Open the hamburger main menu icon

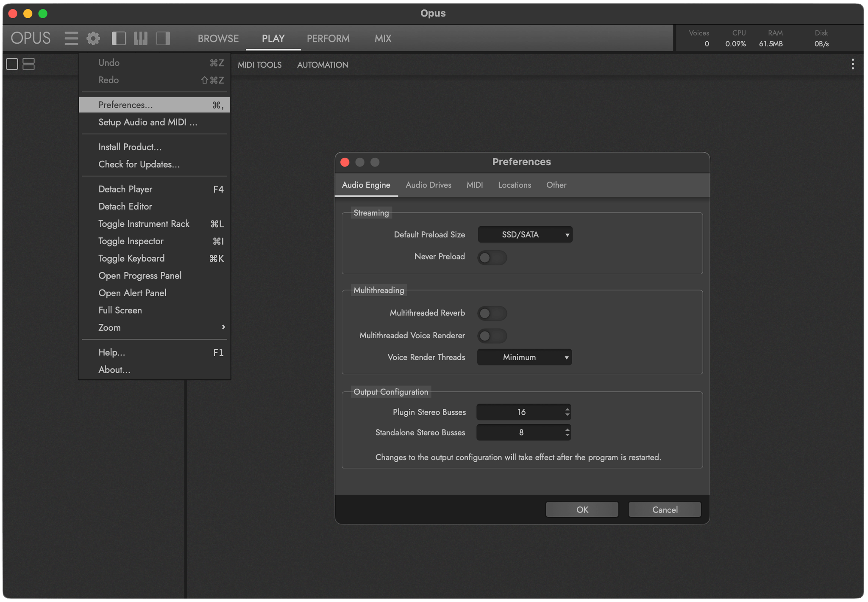(x=71, y=39)
